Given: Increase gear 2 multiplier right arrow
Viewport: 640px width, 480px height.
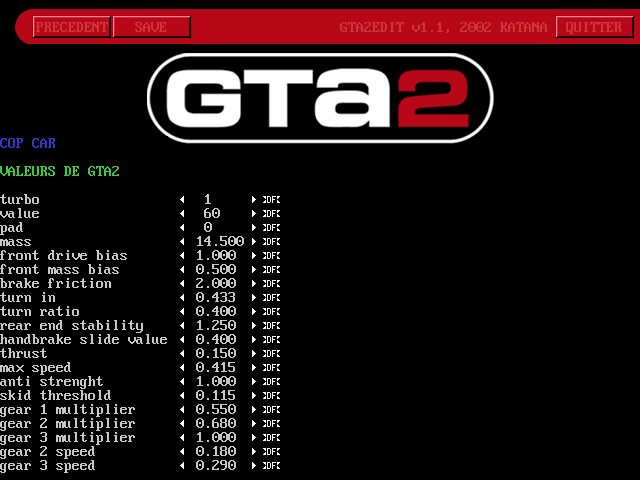Looking at the screenshot, I should pos(253,423).
